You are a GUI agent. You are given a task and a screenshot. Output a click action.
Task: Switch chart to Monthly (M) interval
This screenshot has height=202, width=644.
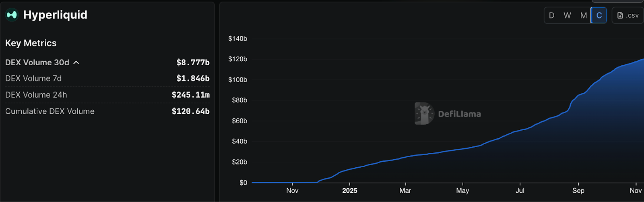(x=583, y=15)
